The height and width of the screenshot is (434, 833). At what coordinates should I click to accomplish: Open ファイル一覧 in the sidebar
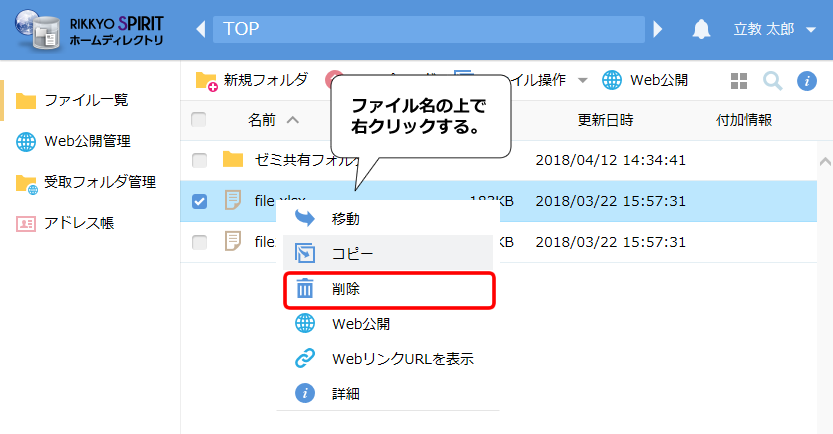tap(72, 100)
